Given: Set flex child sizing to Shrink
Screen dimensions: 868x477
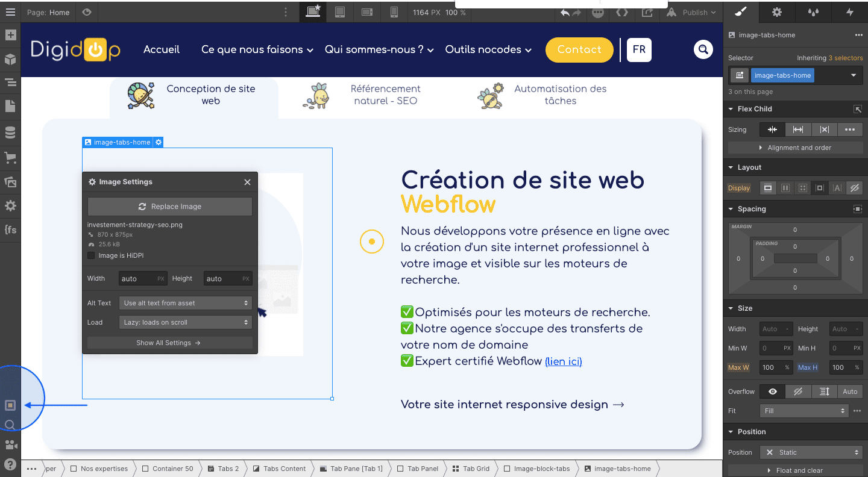Looking at the screenshot, I should coord(772,129).
